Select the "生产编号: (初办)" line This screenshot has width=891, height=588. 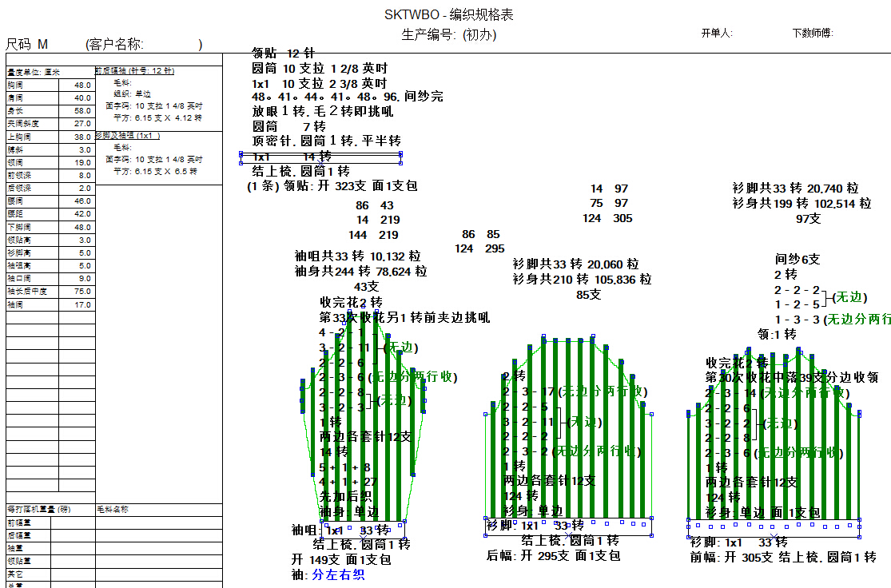coord(449,34)
